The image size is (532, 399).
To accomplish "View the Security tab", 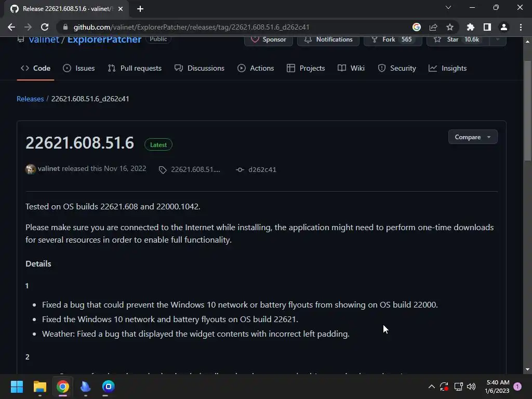I will click(x=397, y=68).
